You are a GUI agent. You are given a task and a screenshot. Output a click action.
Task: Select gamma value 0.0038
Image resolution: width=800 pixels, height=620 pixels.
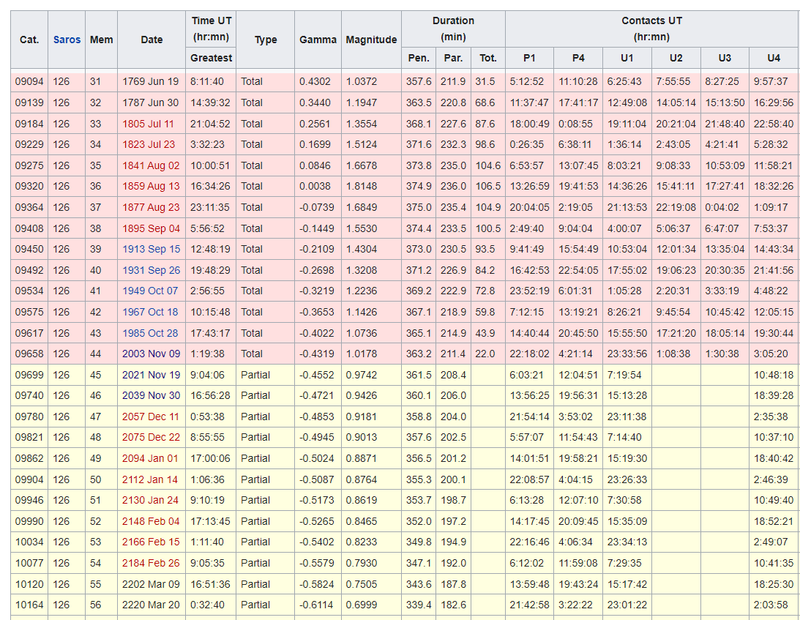tap(318, 186)
